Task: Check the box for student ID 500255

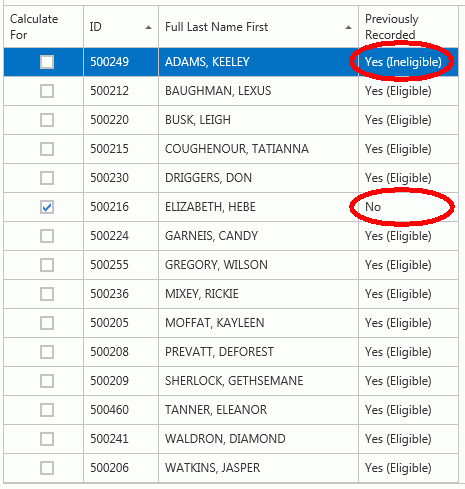Action: [x=47, y=265]
